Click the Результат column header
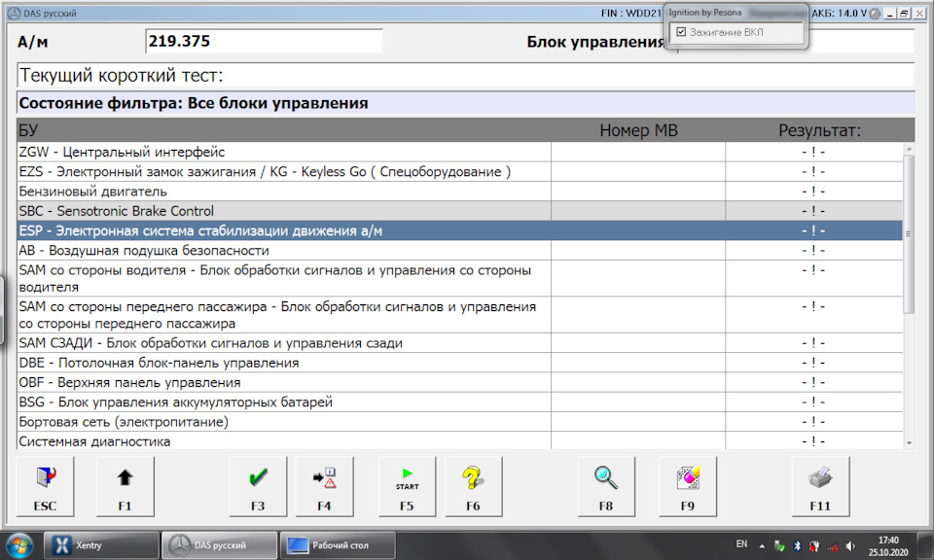 click(819, 130)
